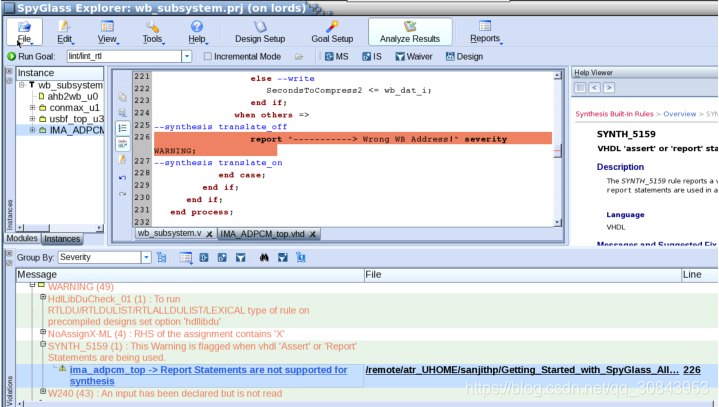719x407 pixels.
Task: Switch to the Modules tab
Action: coord(22,238)
